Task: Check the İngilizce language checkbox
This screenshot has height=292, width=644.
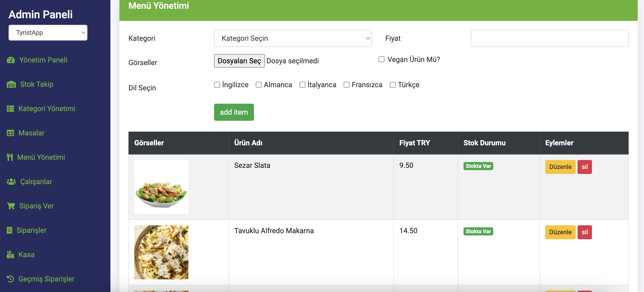Action: (217, 85)
